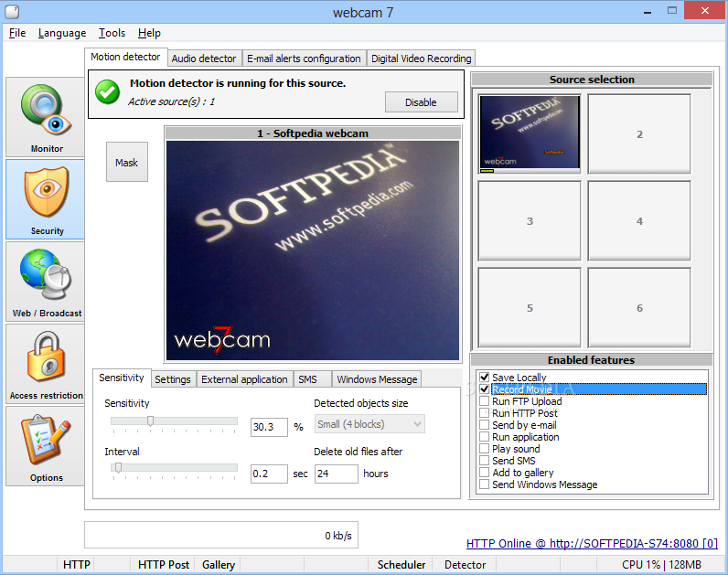728x575 pixels.
Task: Toggle Record Movie checkbox
Action: coord(484,389)
